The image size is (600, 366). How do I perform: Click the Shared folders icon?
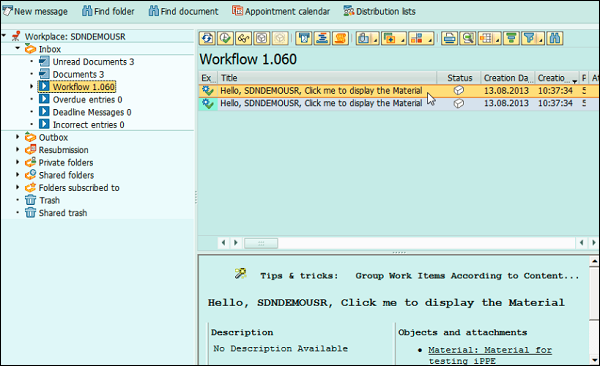pos(30,175)
